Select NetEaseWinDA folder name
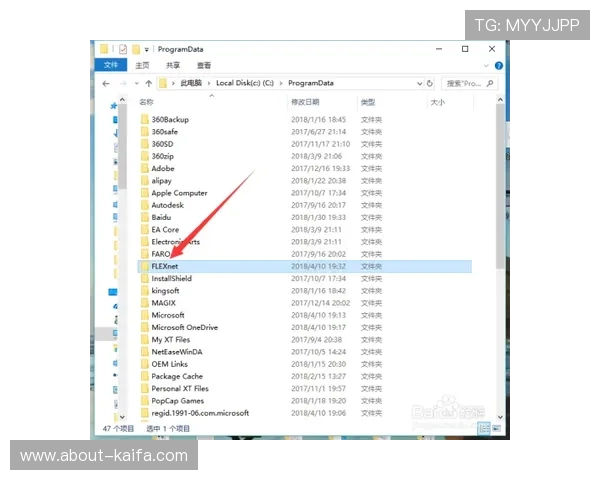 (x=177, y=352)
